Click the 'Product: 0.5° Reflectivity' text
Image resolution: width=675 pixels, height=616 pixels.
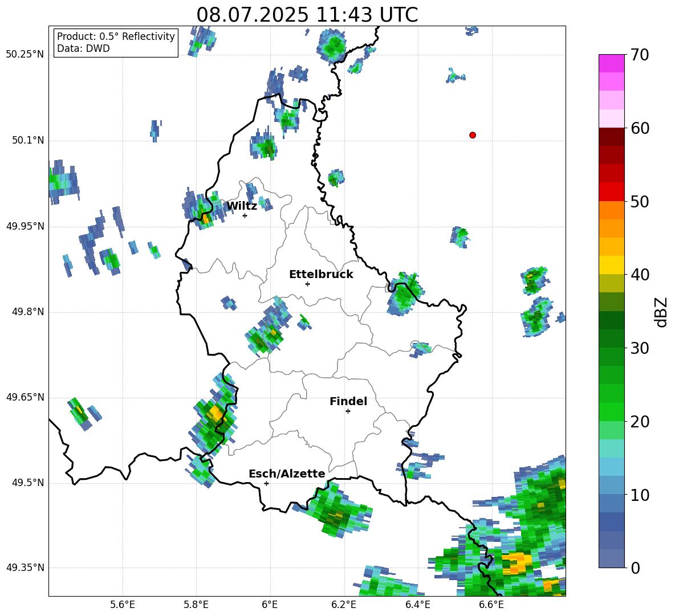coord(116,36)
